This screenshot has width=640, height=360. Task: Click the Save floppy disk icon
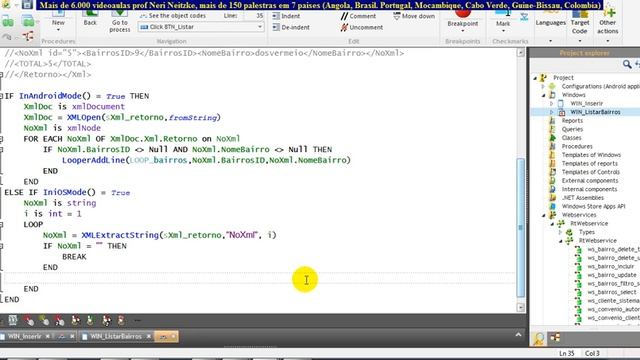click(x=27, y=4)
